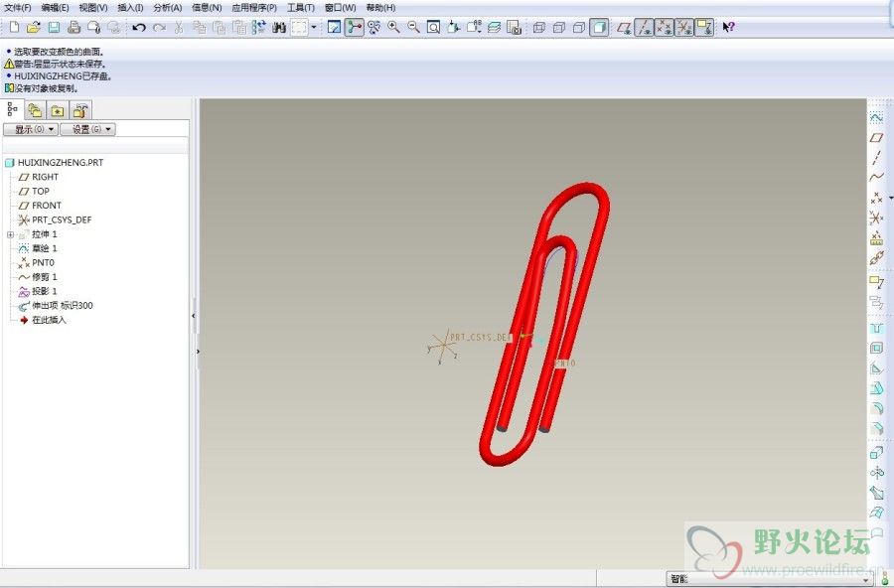Open the View Manager
This screenshot has width=894, height=588.
pos(514,27)
